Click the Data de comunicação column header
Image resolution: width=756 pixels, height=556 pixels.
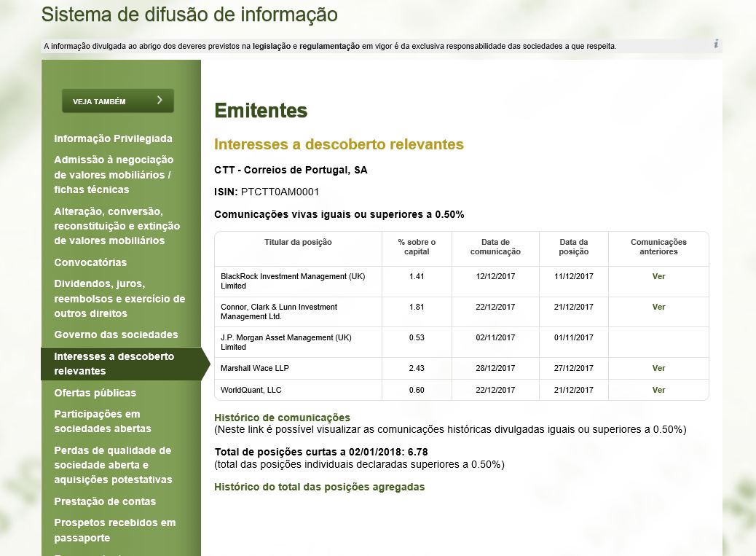(x=495, y=247)
